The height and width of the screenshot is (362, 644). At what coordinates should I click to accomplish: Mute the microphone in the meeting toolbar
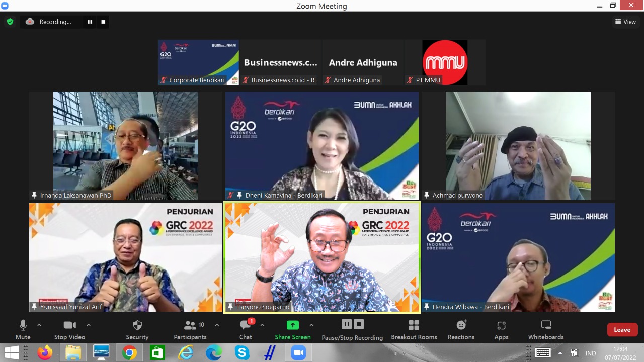coord(23,330)
